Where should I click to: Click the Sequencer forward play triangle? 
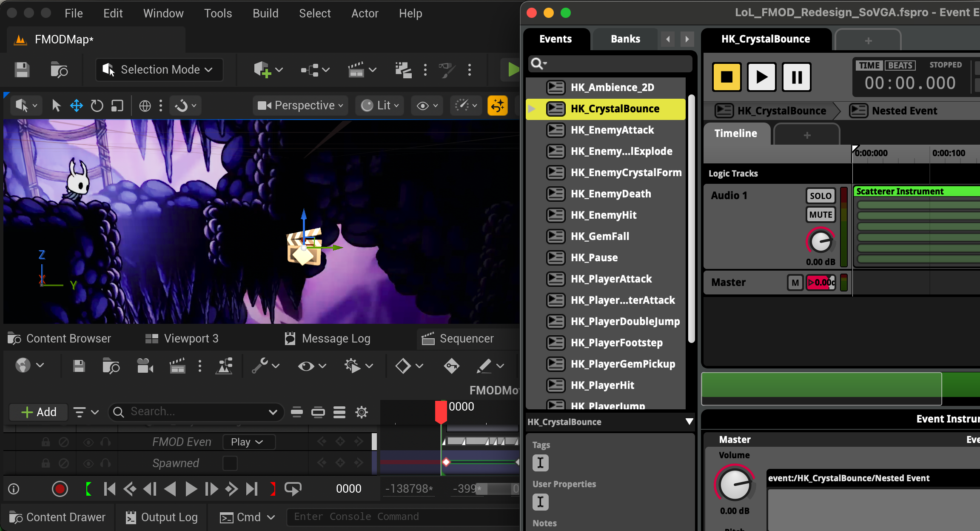tap(191, 489)
